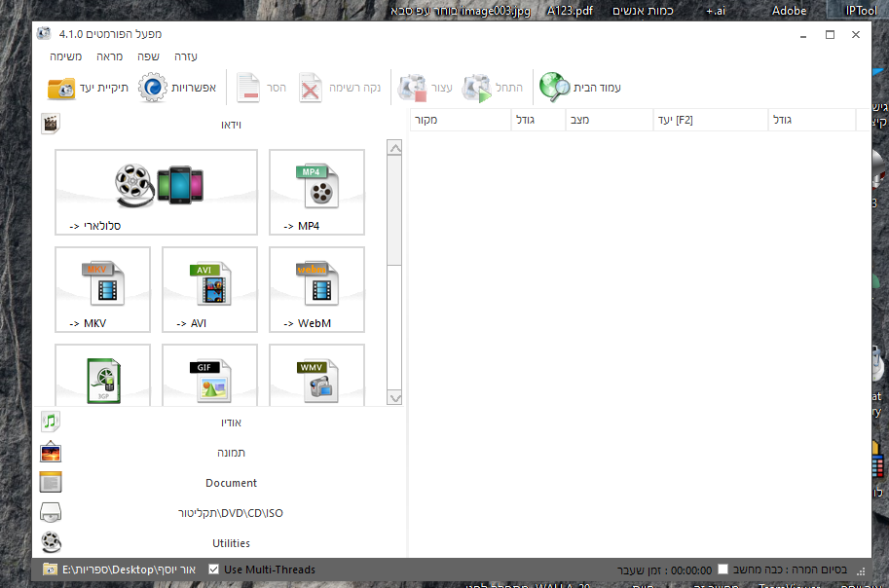Select the -> MKV conversion tile

coord(102,289)
